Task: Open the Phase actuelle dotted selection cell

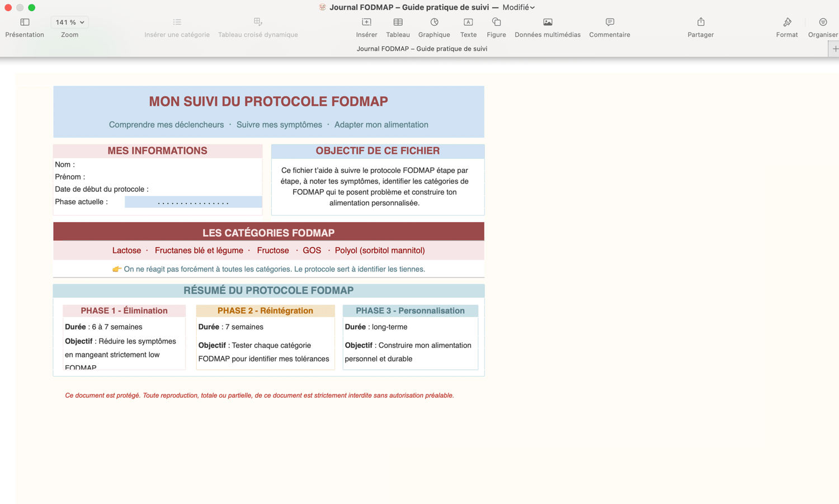Action: click(193, 202)
